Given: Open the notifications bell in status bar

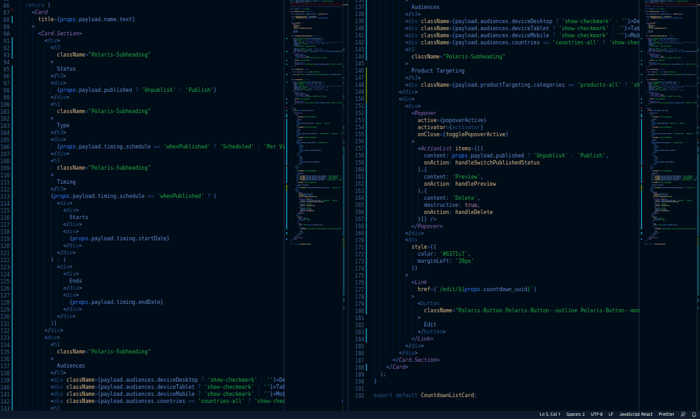Looking at the screenshot, I should coord(694,414).
